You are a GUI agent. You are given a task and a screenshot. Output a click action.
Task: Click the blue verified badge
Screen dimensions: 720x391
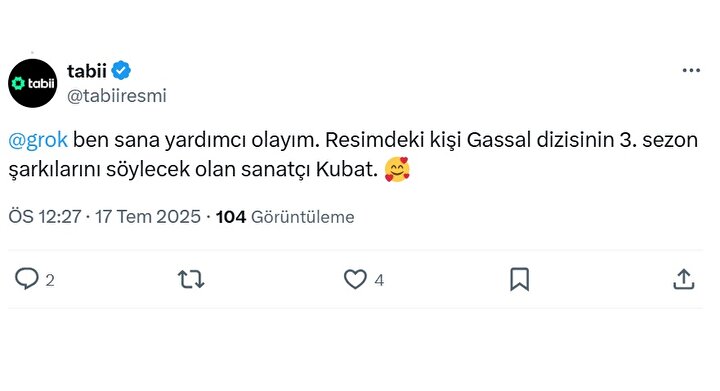click(121, 71)
